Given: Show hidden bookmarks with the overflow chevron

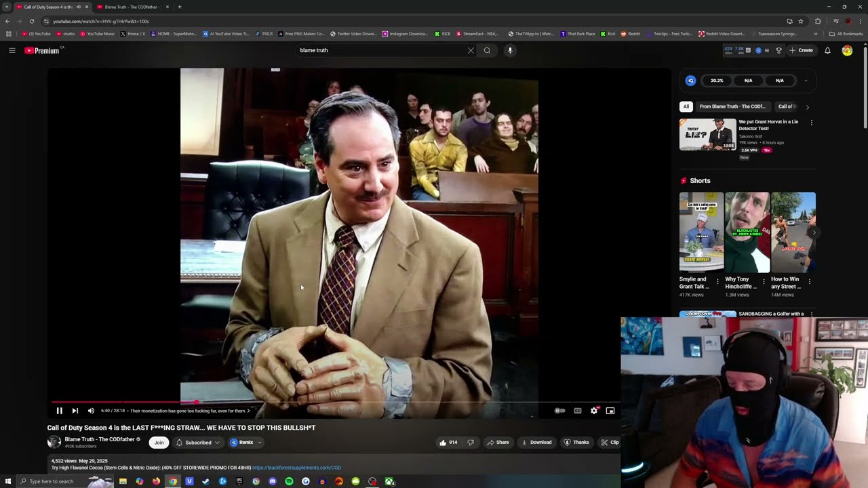Looking at the screenshot, I should click(816, 33).
